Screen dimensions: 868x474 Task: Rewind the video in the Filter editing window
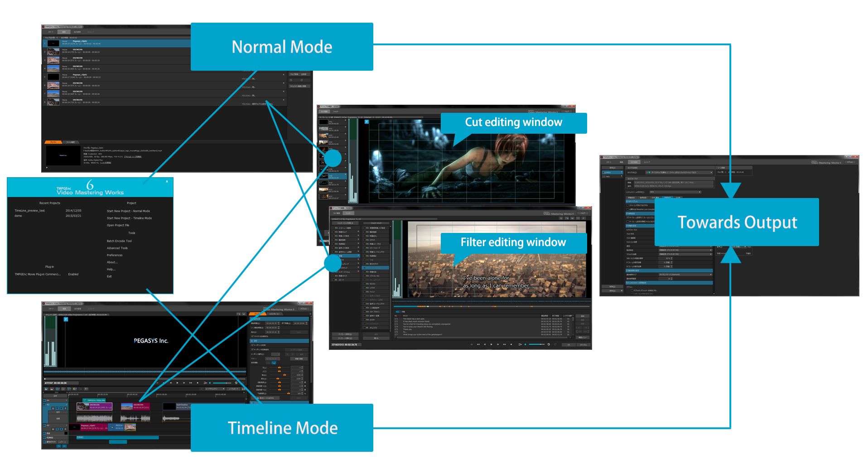pyautogui.click(x=478, y=344)
